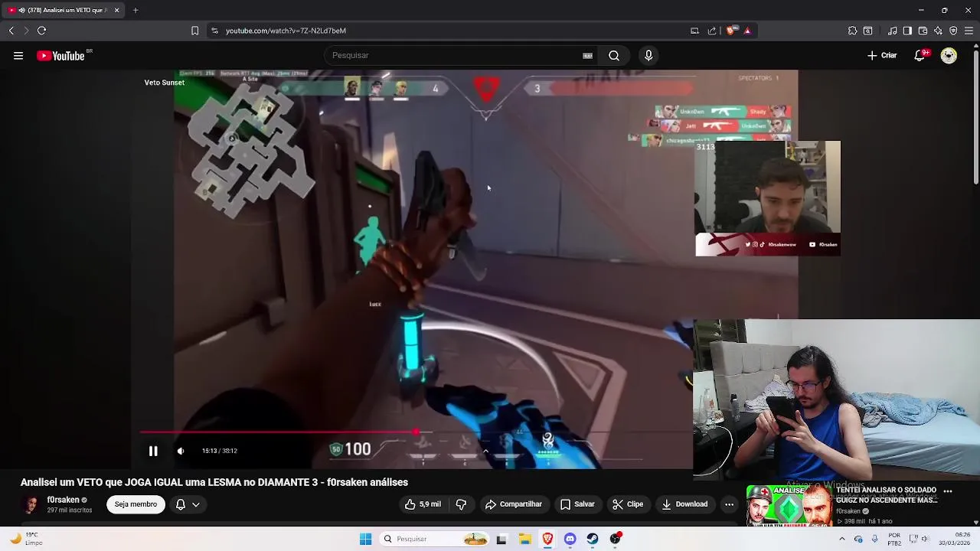Viewport: 980px width, 551px height.
Task: Open Brave VPN shield icon
Action: 953,31
